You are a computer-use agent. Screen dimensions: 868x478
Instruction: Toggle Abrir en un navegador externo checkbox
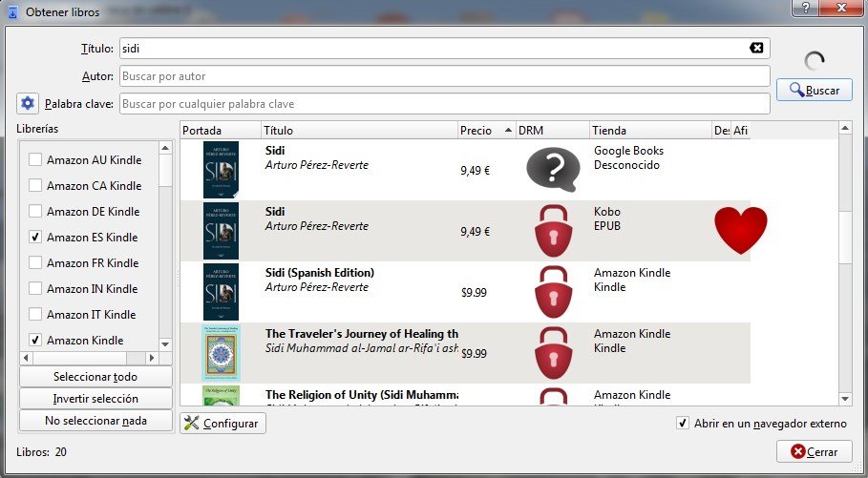click(682, 424)
